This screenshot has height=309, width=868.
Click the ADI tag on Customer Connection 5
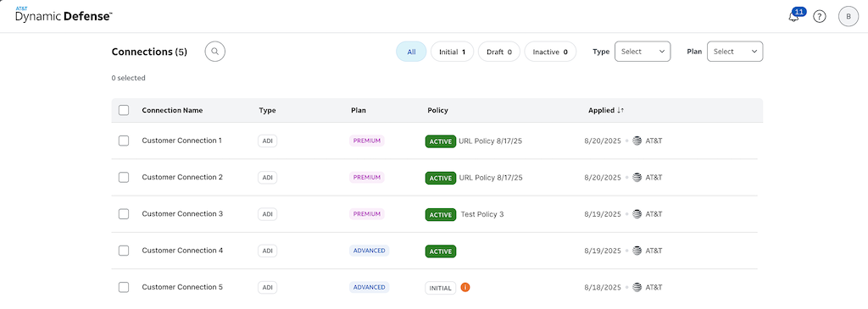(267, 288)
